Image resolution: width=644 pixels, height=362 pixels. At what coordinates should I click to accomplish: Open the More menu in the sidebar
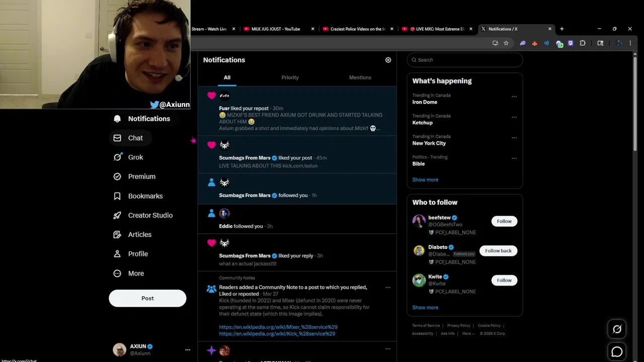(x=129, y=274)
